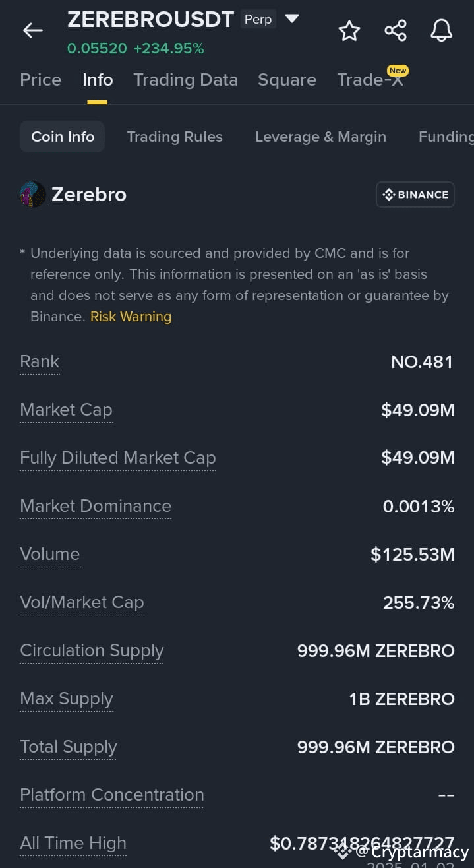Open price alerts with the bell icon
Image resolution: width=474 pixels, height=868 pixels.
(x=441, y=30)
